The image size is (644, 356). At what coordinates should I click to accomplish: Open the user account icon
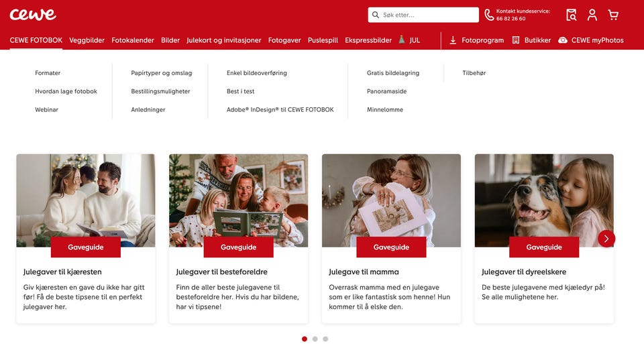592,15
